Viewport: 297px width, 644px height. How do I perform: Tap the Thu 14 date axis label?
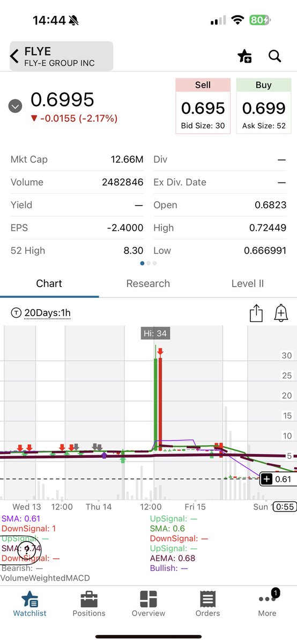[99, 507]
